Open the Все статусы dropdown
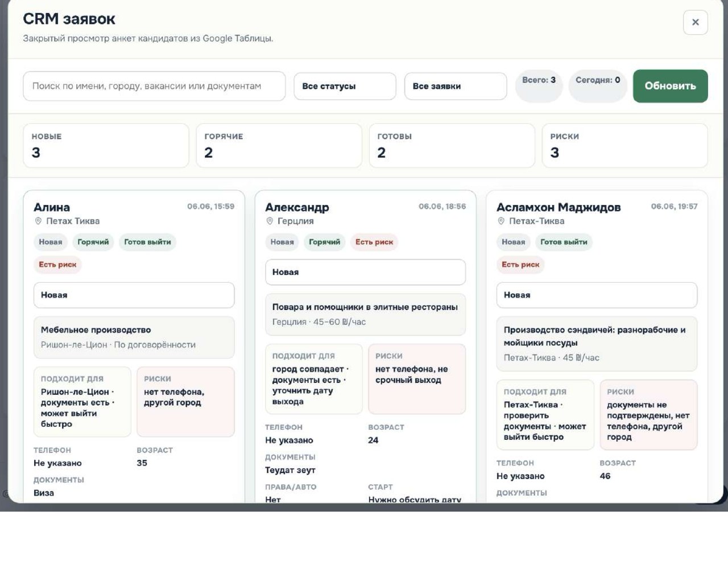 (x=345, y=86)
